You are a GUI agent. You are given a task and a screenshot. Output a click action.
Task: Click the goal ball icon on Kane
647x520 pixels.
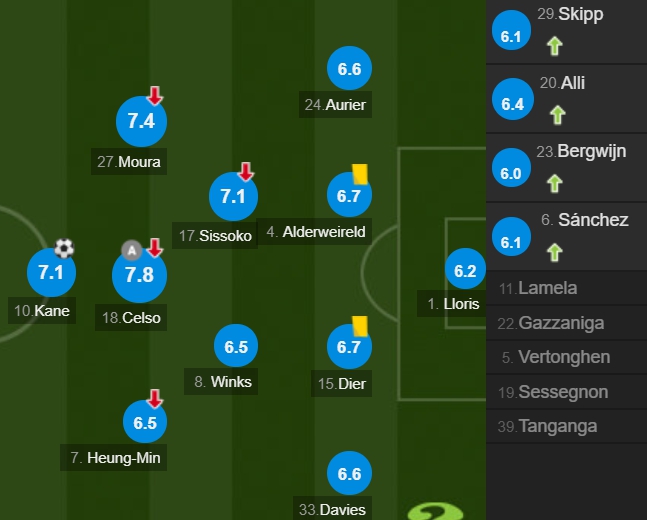64,248
